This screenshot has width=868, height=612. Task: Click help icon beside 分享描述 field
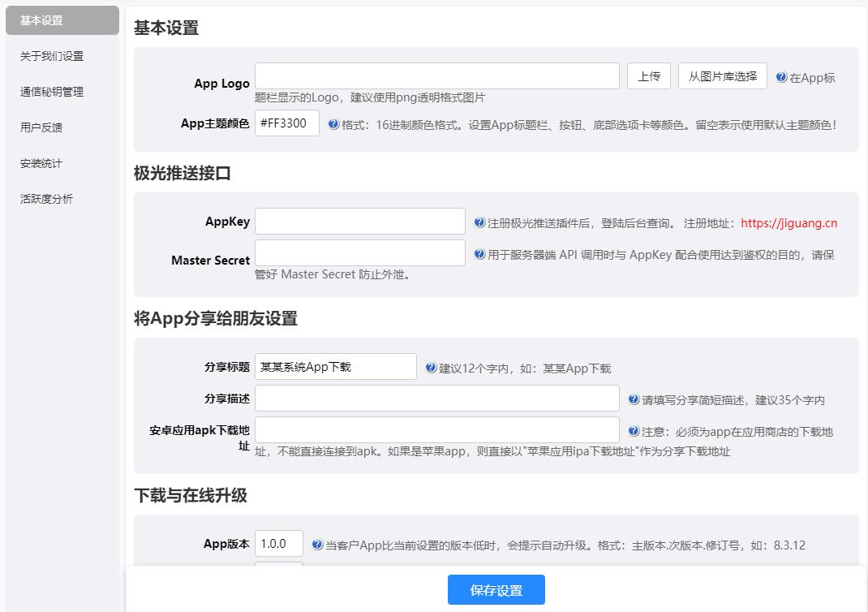point(634,399)
